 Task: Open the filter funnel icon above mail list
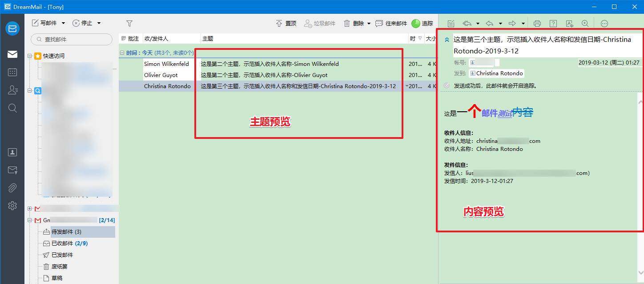coord(129,23)
